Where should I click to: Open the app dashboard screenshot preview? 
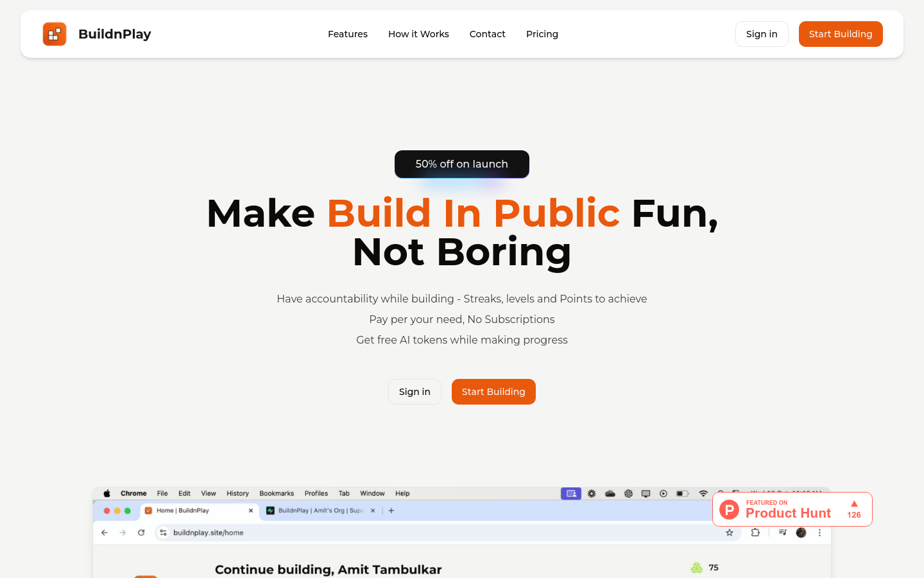click(x=462, y=532)
